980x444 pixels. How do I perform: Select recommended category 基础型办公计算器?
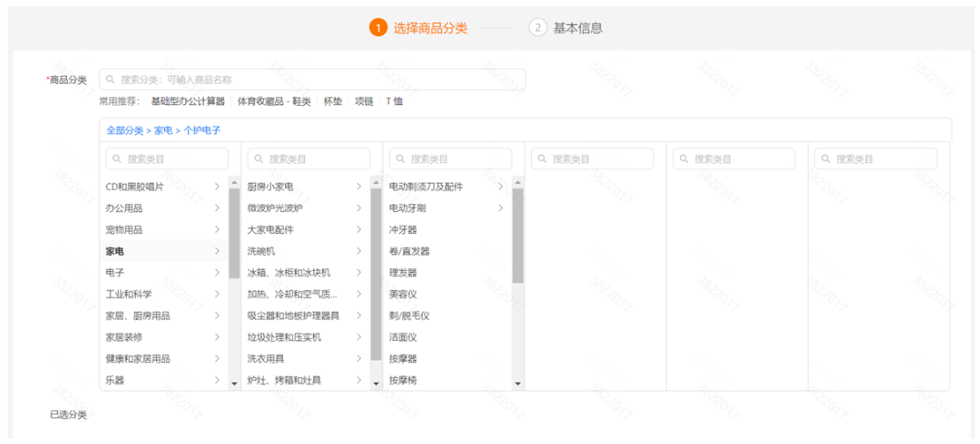pos(190,102)
